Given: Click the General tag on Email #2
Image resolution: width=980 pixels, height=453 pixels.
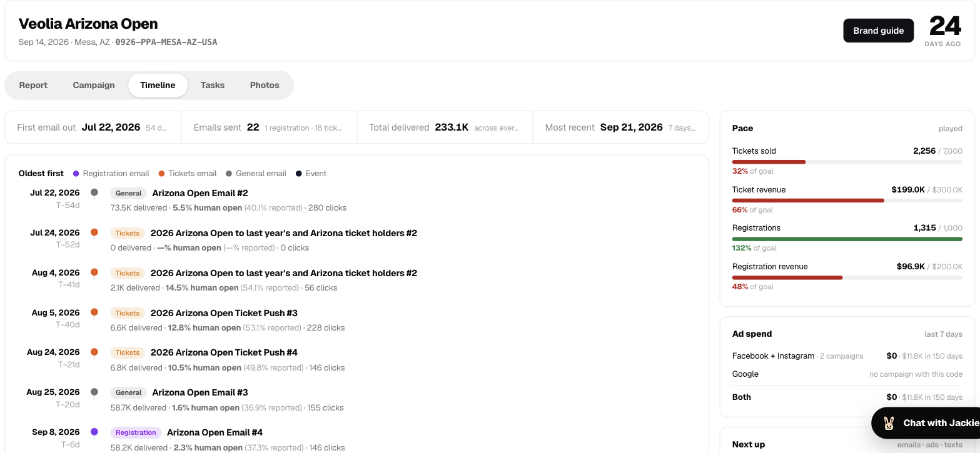Looking at the screenshot, I should pyautogui.click(x=129, y=193).
